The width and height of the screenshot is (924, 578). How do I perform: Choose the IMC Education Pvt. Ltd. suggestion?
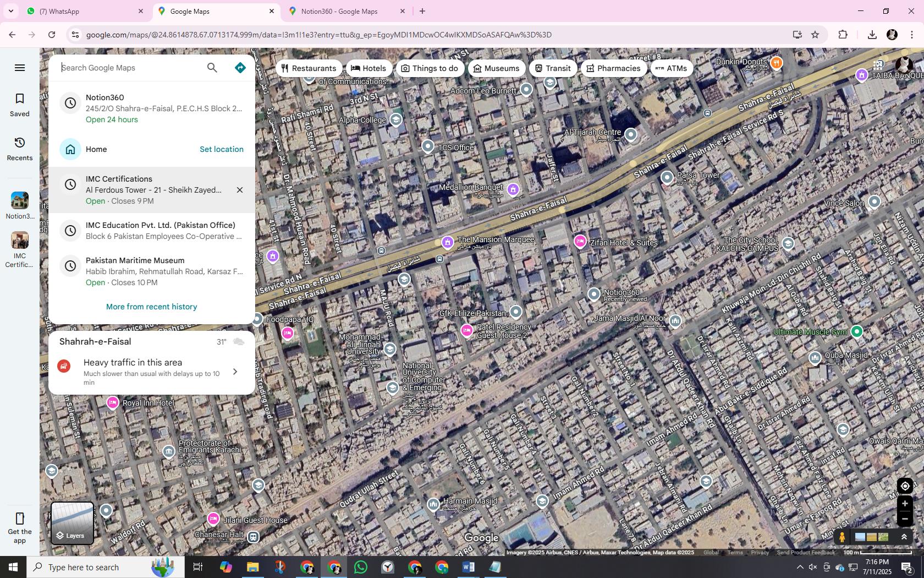(152, 231)
